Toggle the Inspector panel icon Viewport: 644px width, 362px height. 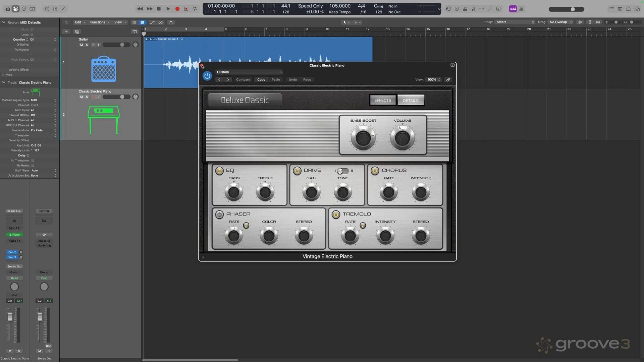click(x=15, y=9)
